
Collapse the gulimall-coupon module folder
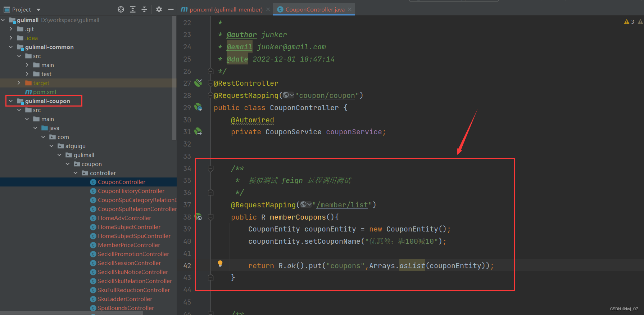pos(11,101)
